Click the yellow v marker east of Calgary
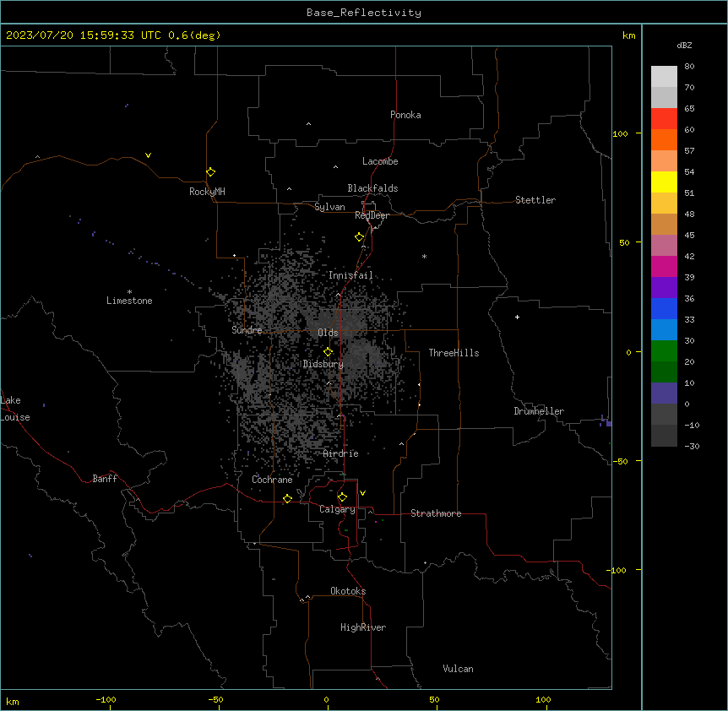This screenshot has width=728, height=711. pos(362,493)
